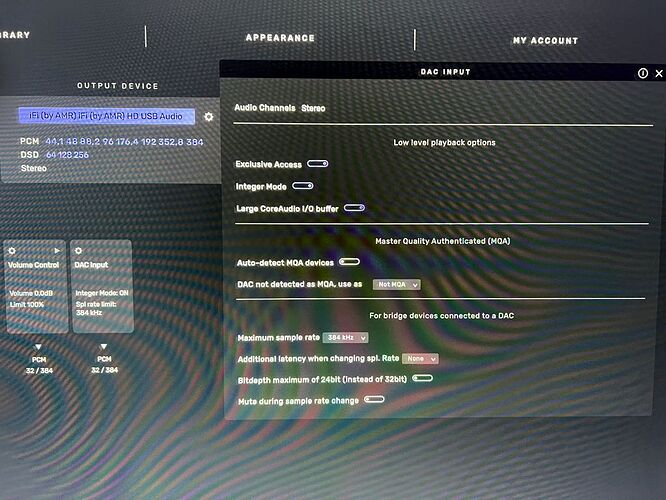Toggle Mute during sample rate change switch
Image resolution: width=666 pixels, height=500 pixels.
(374, 399)
